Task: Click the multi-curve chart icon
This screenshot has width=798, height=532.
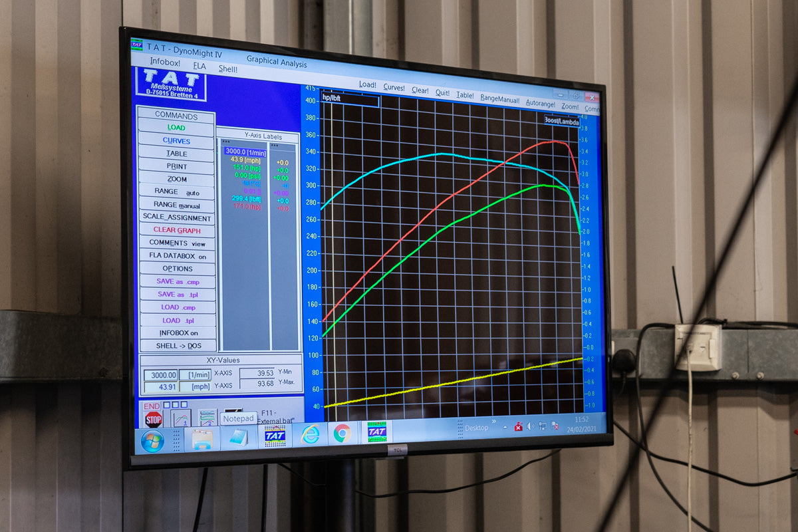Action: click(207, 418)
